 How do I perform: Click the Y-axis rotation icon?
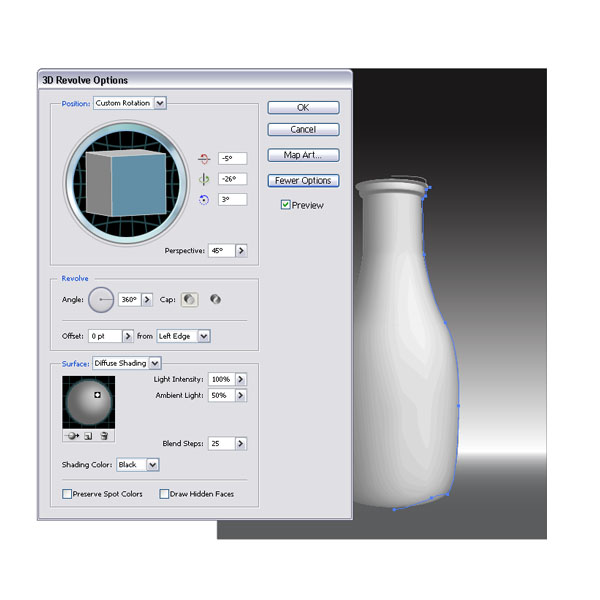(x=204, y=179)
